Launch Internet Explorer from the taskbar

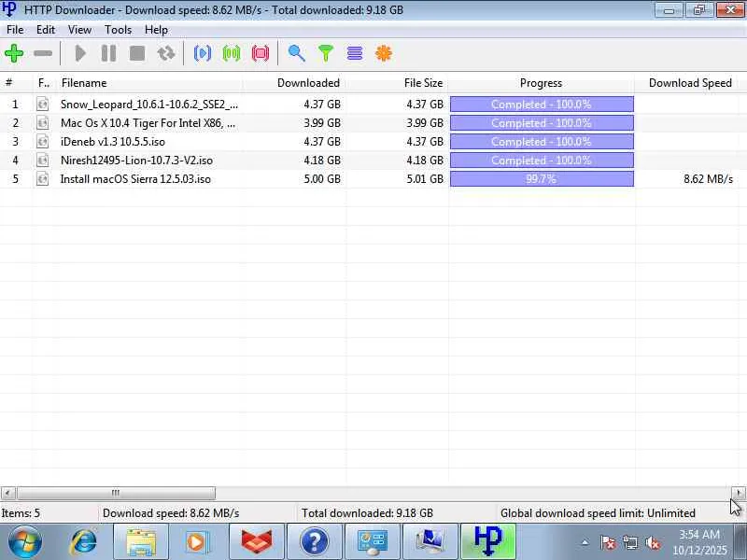[x=84, y=542]
